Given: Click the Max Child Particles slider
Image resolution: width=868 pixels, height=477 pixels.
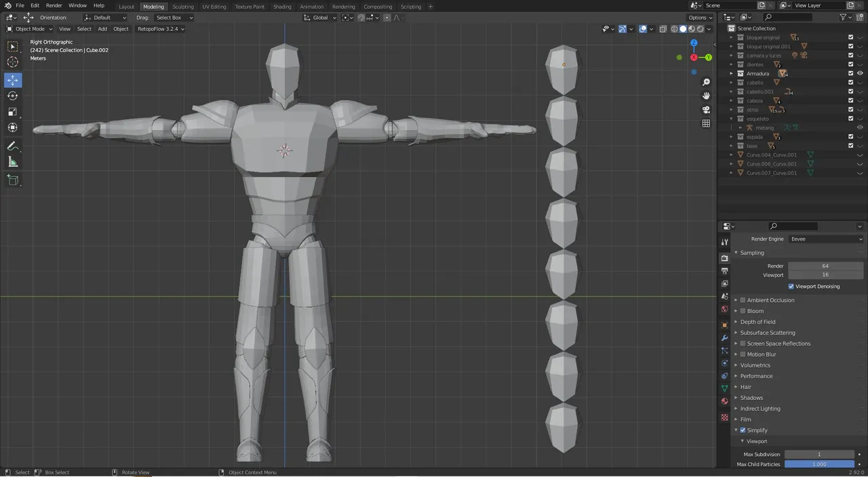Looking at the screenshot, I should point(819,464).
